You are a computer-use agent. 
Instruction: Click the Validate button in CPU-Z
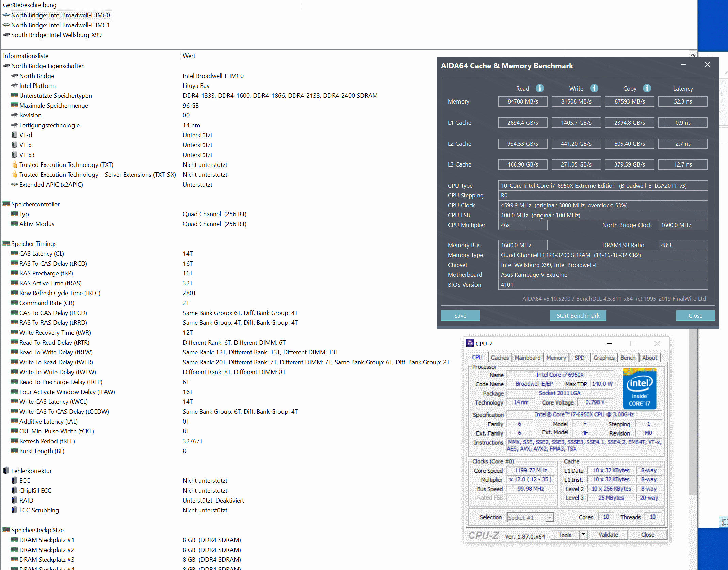[608, 535]
